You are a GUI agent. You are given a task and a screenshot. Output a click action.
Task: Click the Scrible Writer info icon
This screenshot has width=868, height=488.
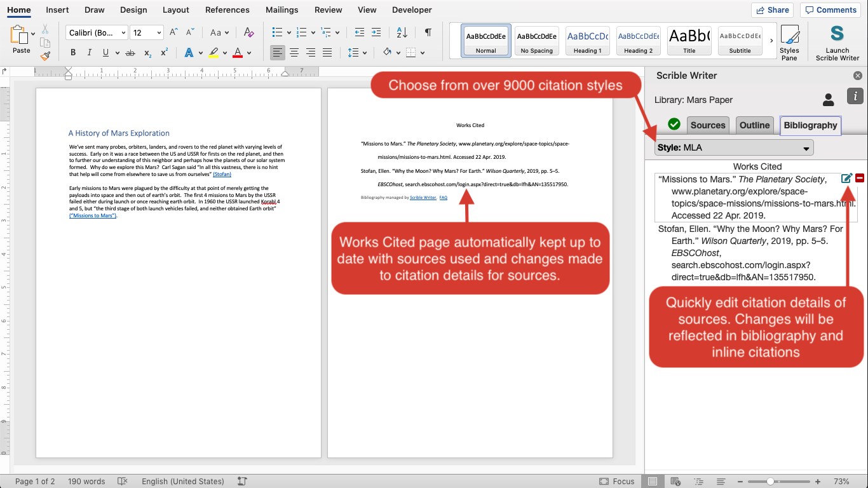(x=855, y=97)
